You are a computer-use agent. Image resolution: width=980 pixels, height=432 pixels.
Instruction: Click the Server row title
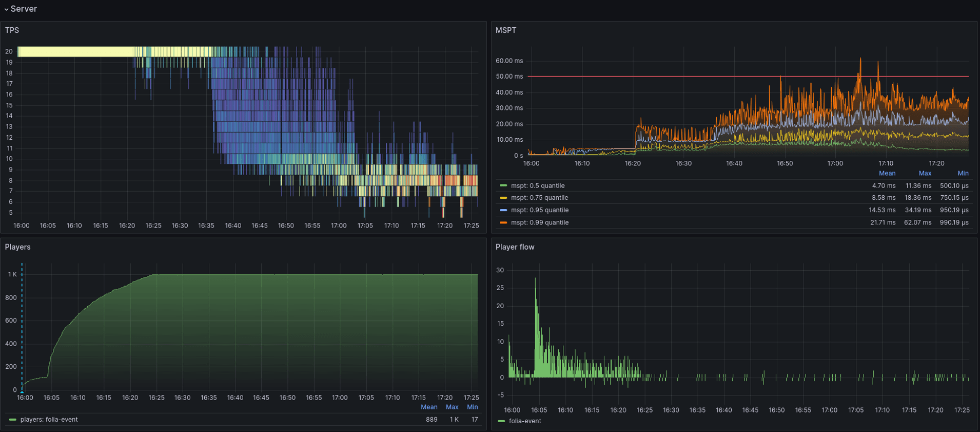click(24, 9)
